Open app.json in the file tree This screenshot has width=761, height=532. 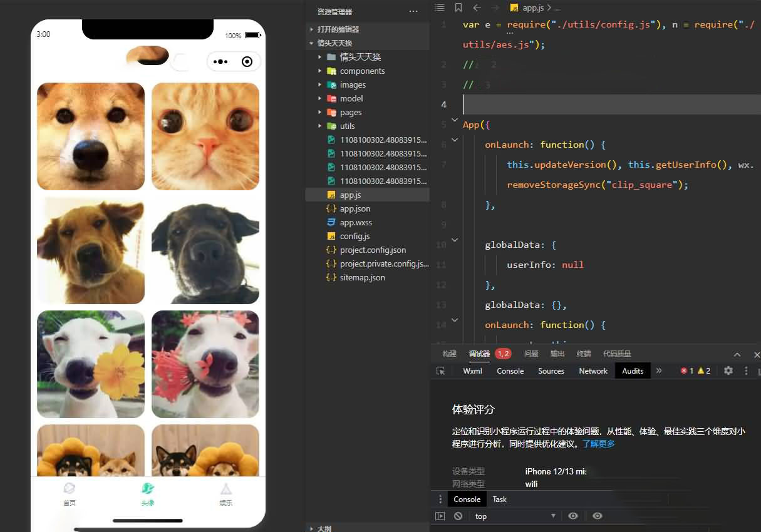tap(355, 209)
